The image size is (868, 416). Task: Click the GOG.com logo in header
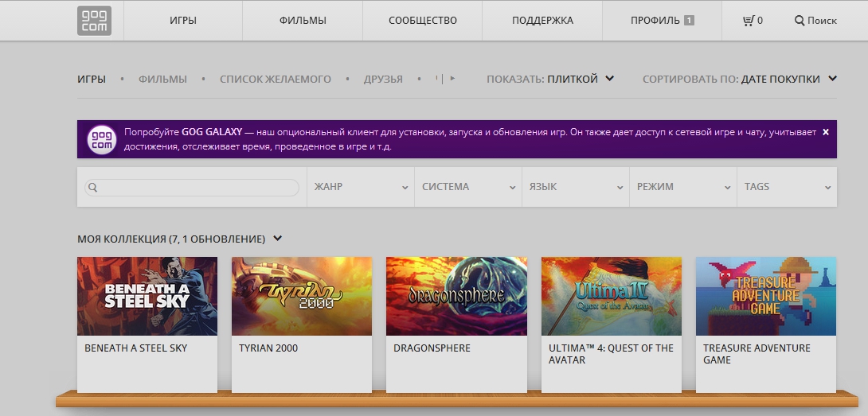pos(94,21)
